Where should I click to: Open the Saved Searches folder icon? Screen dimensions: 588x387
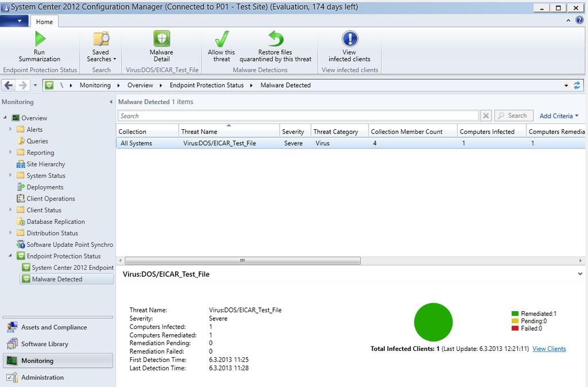tap(101, 38)
